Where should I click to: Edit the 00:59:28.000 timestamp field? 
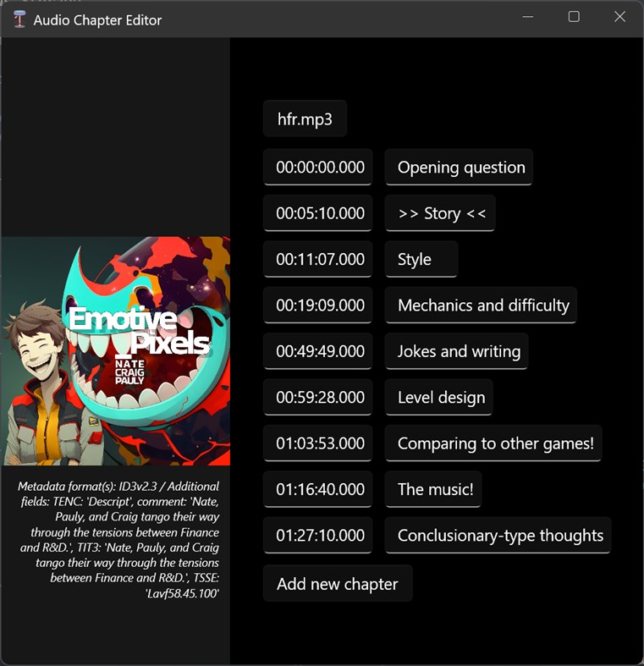317,397
